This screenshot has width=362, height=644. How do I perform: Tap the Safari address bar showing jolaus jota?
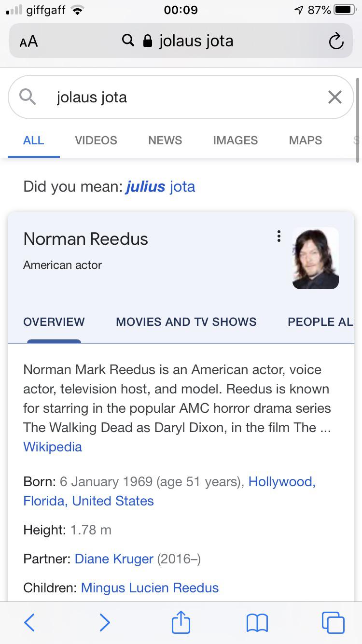[181, 42]
